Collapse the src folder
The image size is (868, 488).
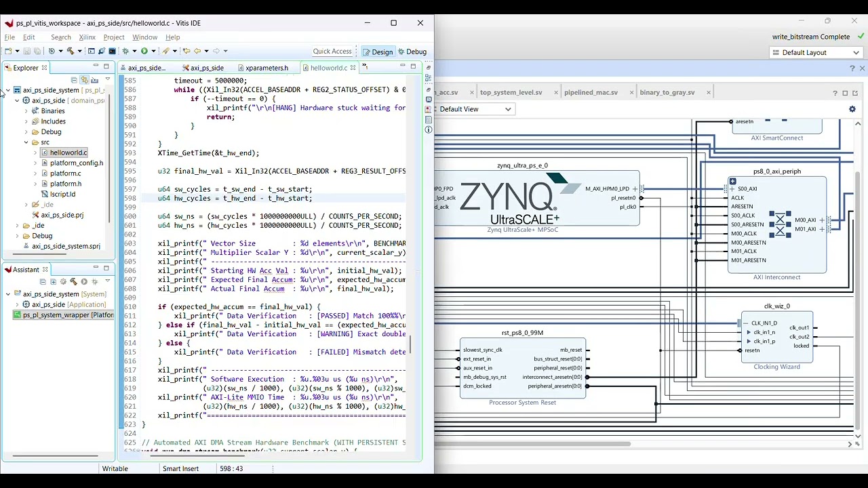[26, 142]
